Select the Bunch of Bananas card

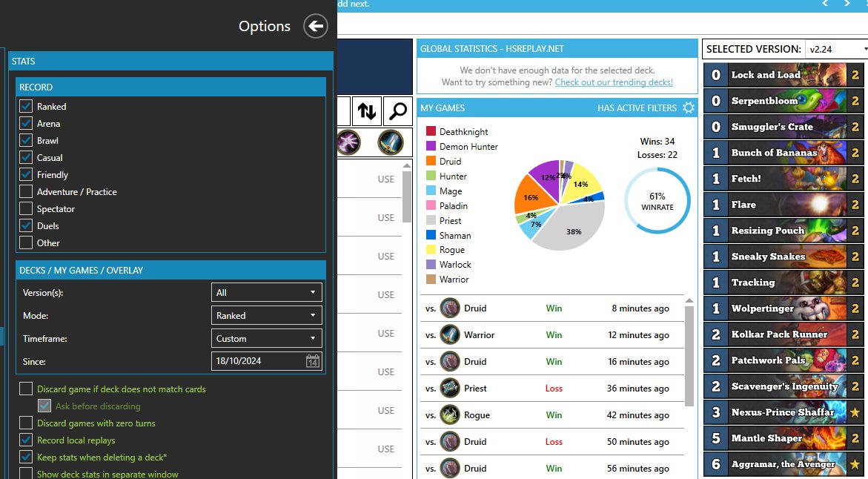783,152
